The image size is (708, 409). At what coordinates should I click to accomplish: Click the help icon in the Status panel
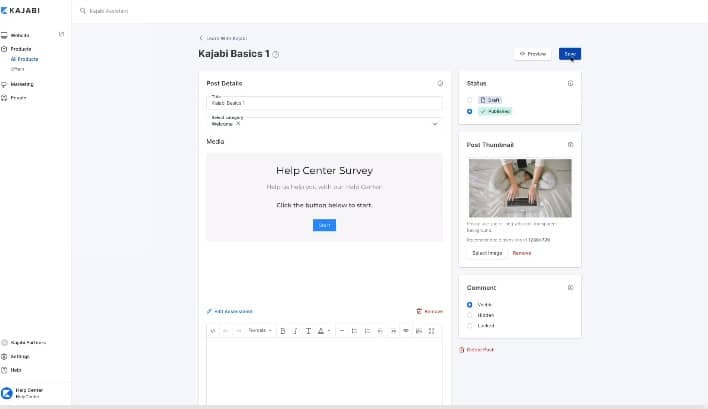point(570,83)
